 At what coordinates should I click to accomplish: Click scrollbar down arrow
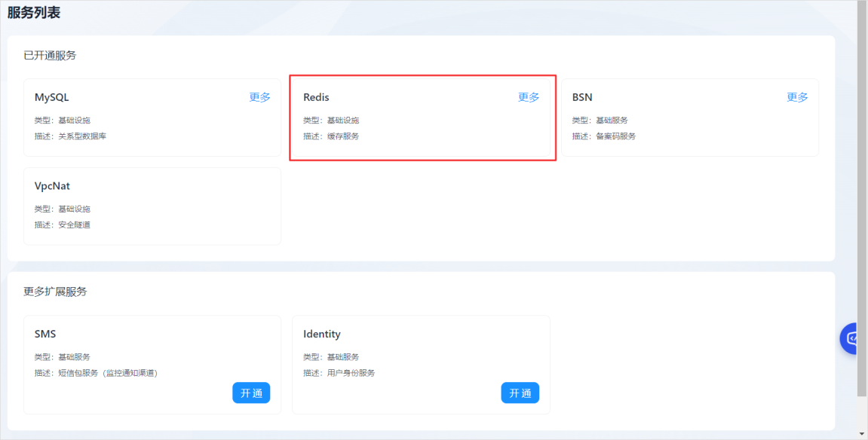(x=862, y=434)
